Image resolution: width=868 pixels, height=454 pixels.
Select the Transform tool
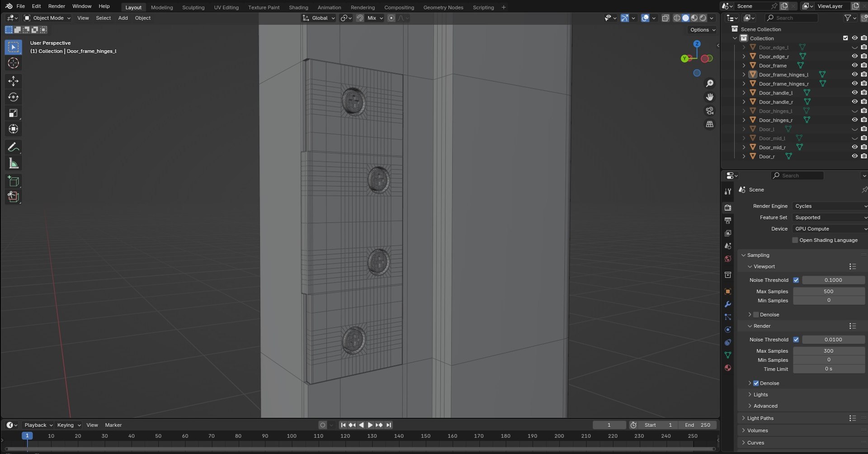[13, 129]
